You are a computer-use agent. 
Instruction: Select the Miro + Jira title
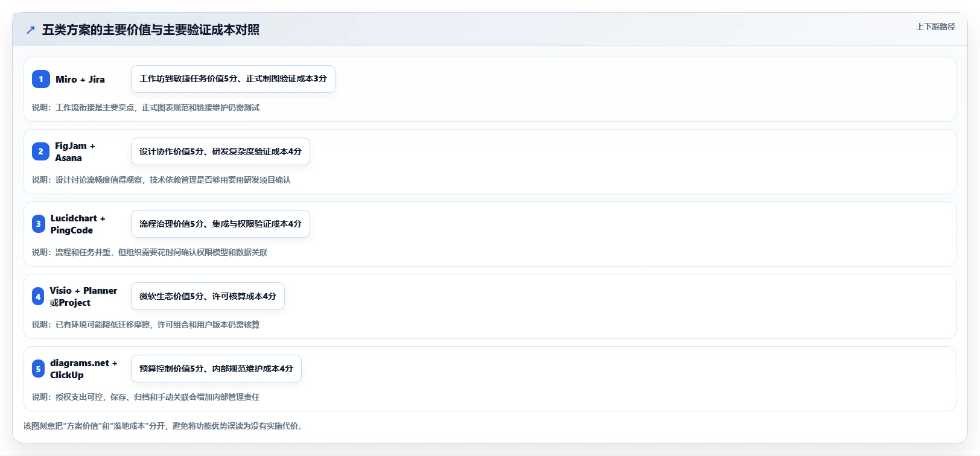point(80,79)
